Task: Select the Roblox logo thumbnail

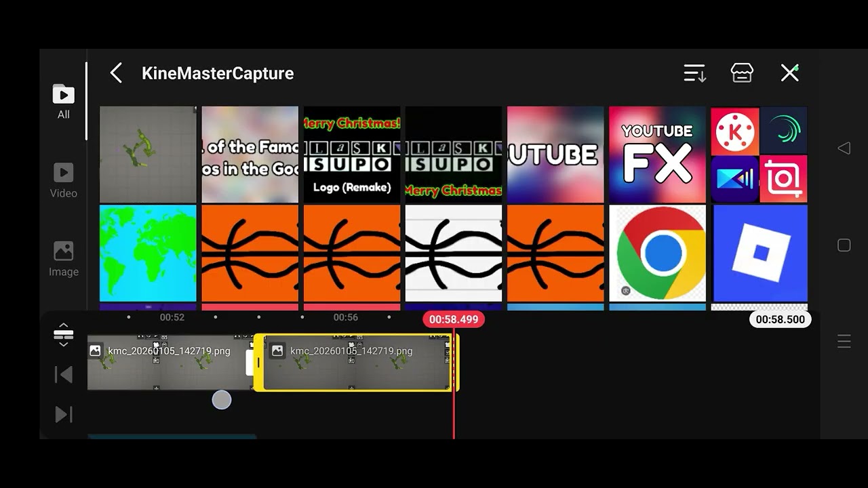Action: [x=759, y=253]
